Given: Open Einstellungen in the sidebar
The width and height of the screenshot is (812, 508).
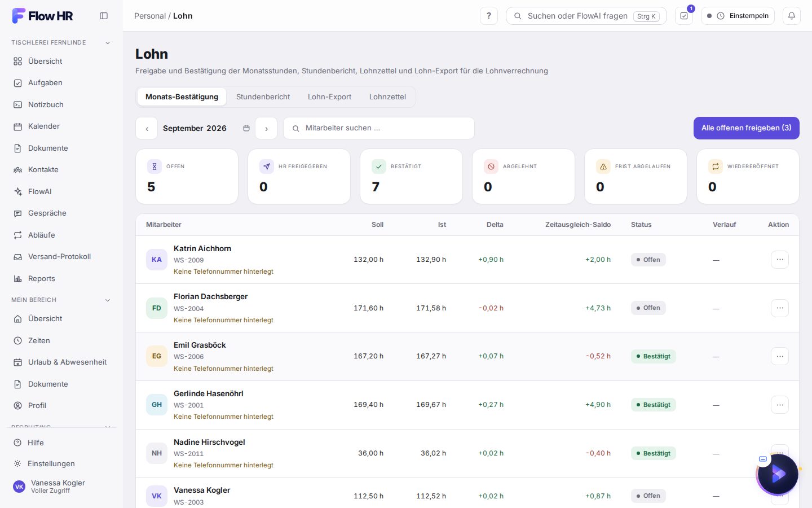Looking at the screenshot, I should pyautogui.click(x=61, y=463).
